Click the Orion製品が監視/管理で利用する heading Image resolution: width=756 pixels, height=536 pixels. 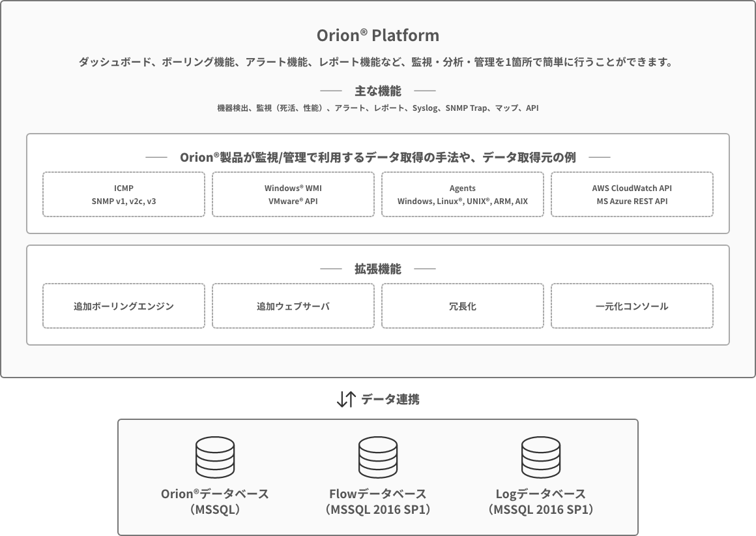click(378, 157)
